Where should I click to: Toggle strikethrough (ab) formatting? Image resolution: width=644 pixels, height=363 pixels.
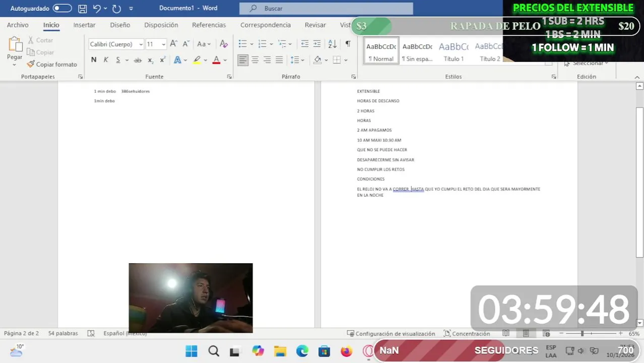click(138, 60)
